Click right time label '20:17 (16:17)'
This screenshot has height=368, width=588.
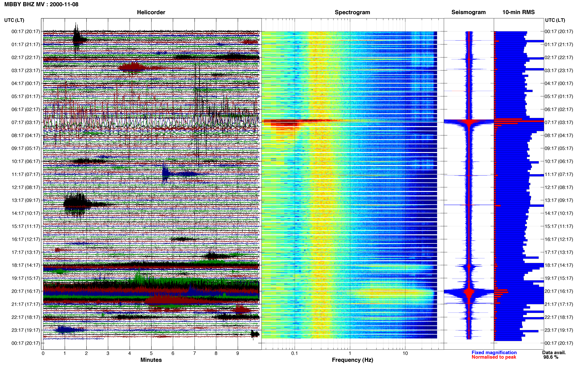coord(559,291)
